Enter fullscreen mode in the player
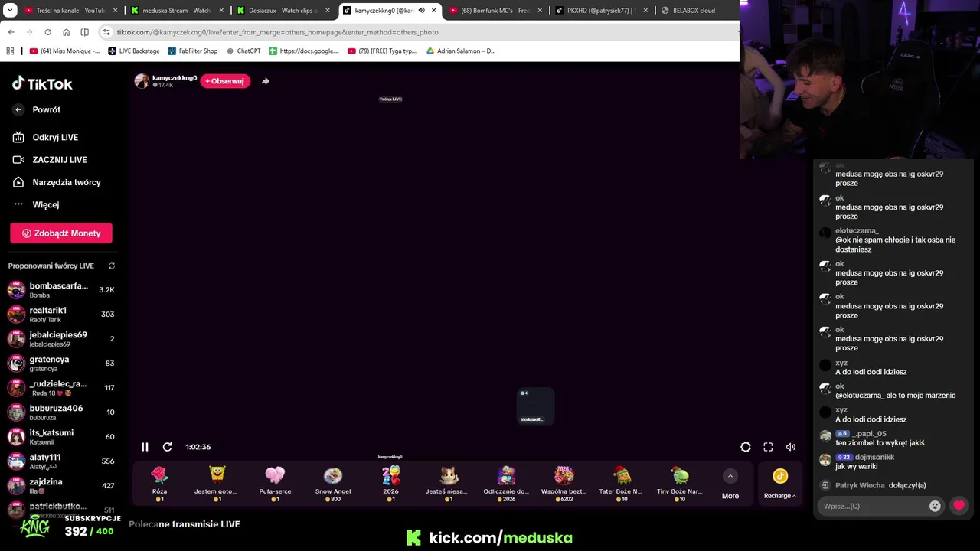This screenshot has width=980, height=551. point(768,447)
